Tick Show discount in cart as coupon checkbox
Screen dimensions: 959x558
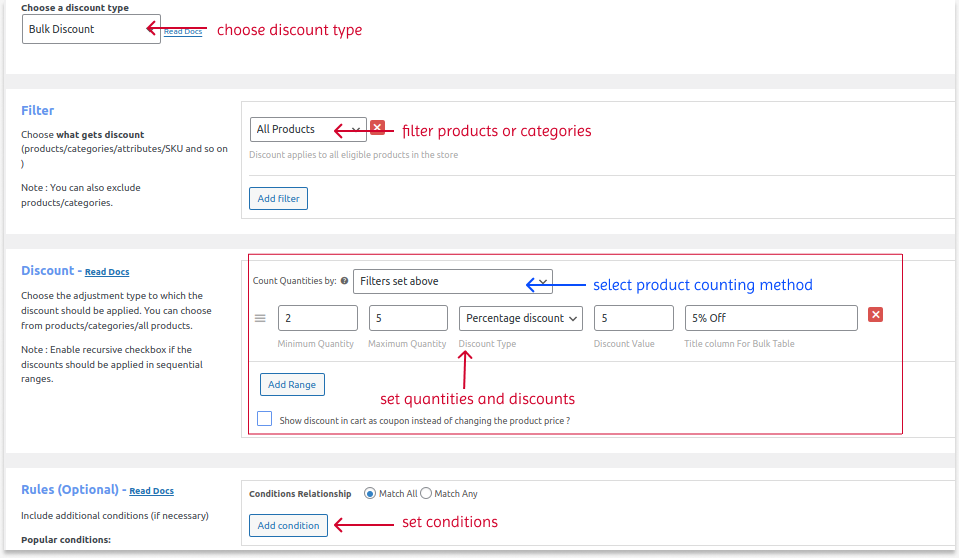coord(264,418)
